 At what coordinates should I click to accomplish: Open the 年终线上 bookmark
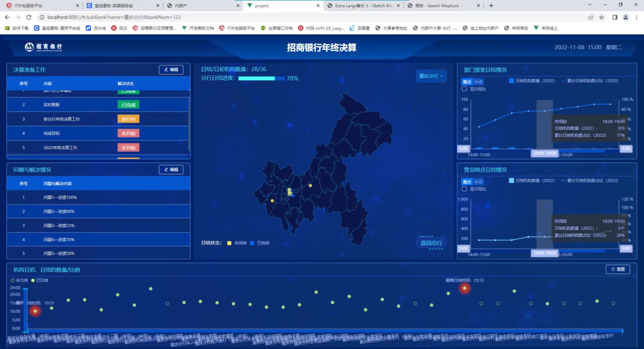(x=546, y=28)
